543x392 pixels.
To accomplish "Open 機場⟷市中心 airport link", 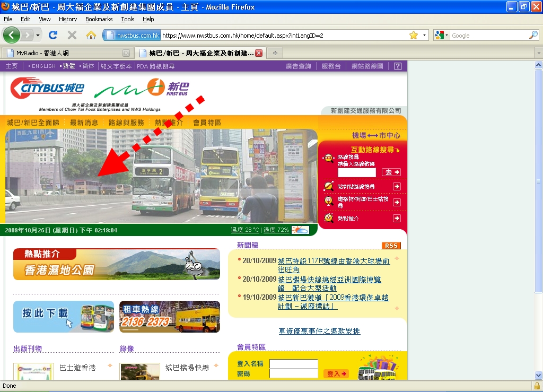I will 376,135.
